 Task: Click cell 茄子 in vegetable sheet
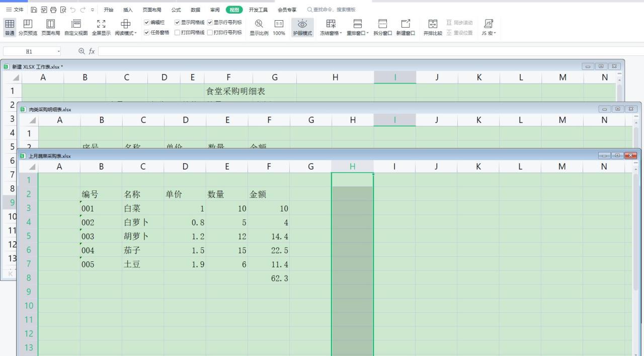143,250
